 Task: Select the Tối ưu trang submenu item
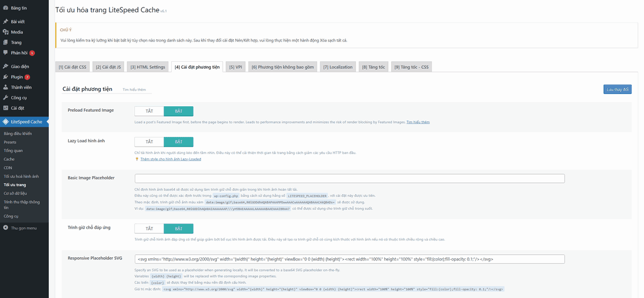15,185
